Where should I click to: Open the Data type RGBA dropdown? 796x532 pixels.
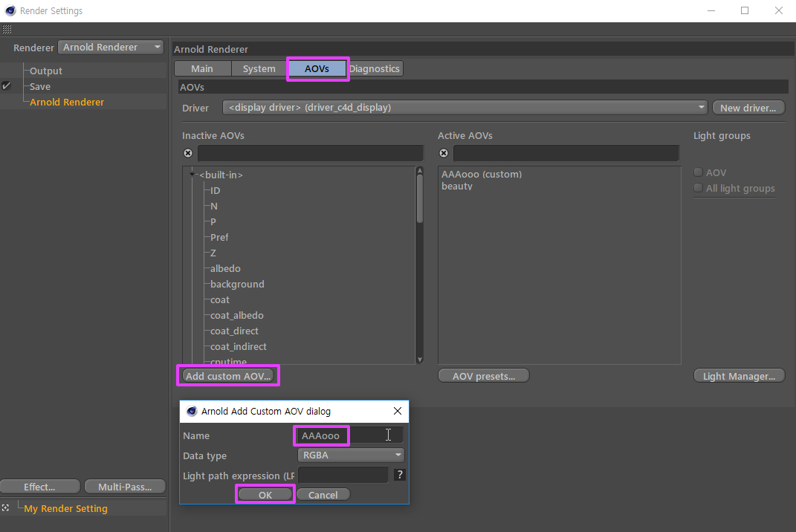[x=351, y=455]
